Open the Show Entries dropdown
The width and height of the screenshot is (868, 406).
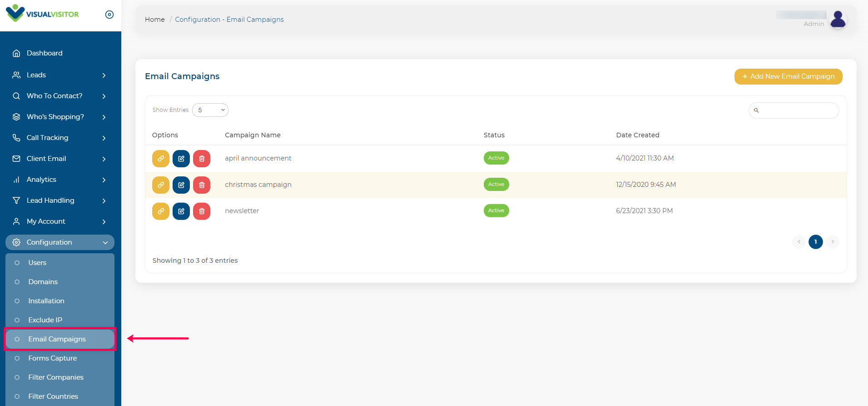coord(210,110)
